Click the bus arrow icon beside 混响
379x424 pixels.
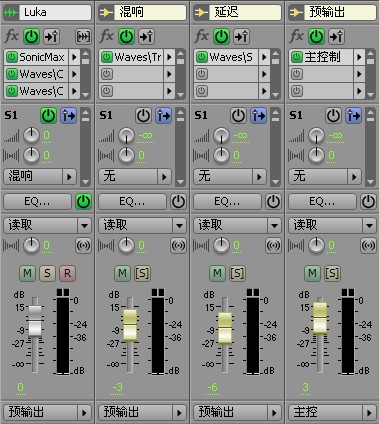coord(106,13)
